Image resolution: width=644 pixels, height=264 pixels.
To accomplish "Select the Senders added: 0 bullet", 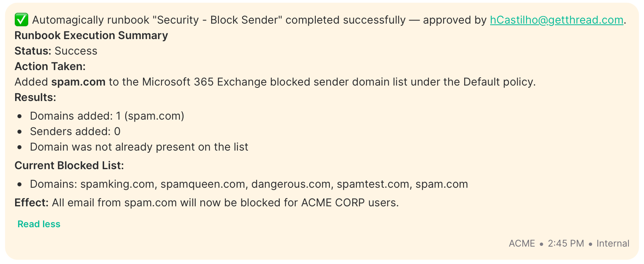I will 75,131.
